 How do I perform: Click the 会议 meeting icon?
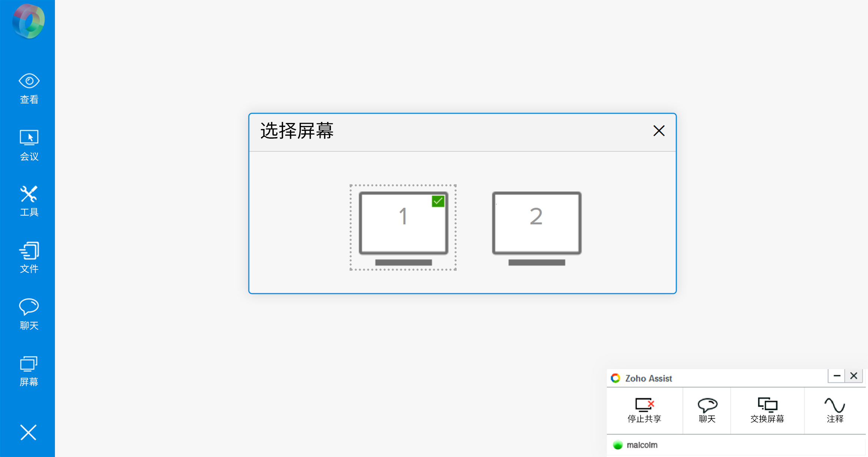29,145
